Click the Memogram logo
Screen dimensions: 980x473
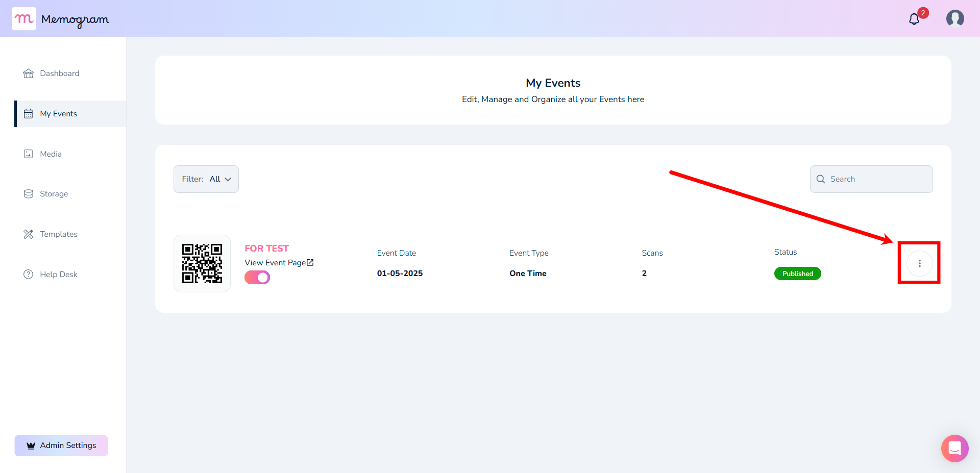[x=60, y=19]
